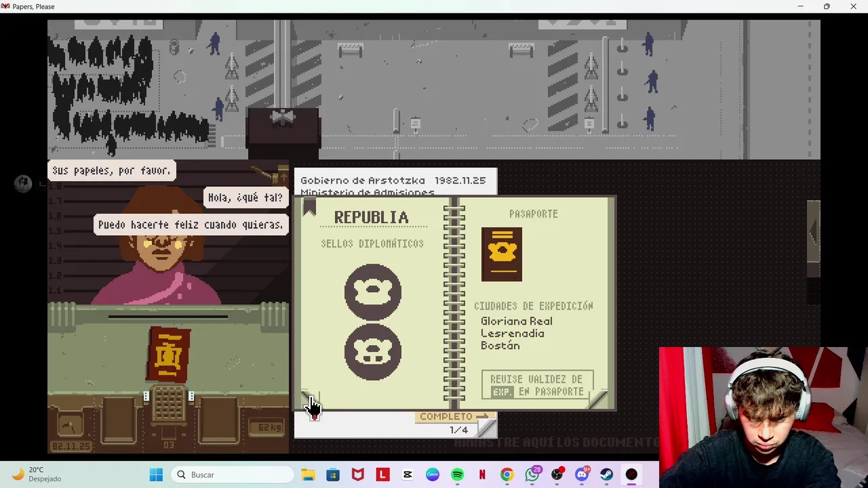Follow the REVISE VALIDEZ DE EXP. link

[537, 385]
